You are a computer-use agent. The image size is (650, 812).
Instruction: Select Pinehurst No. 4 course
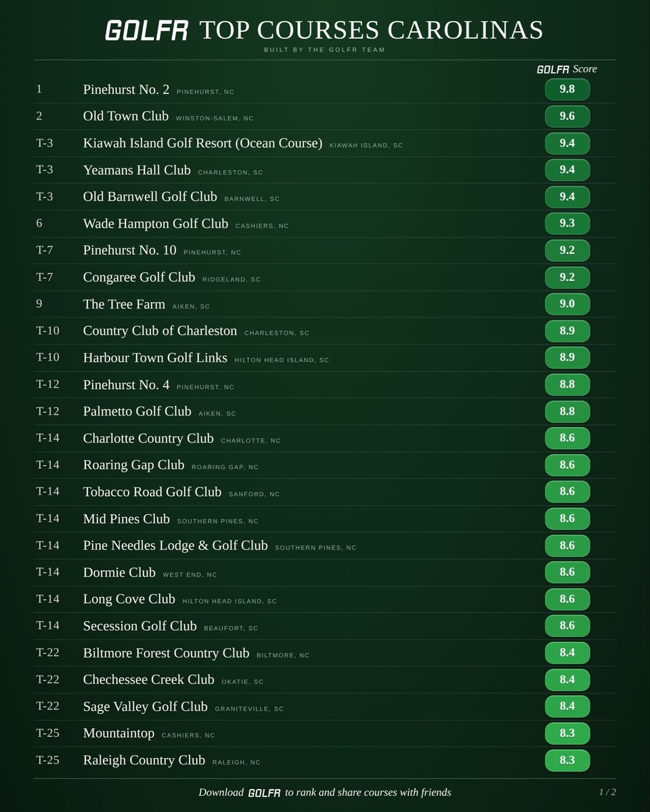[126, 385]
